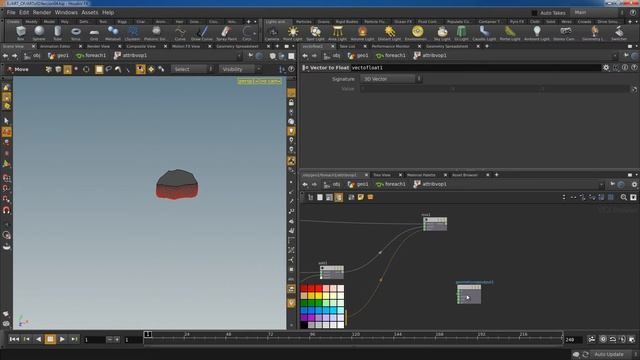Expand the scene view path dropdown arrow
Image resolution: width=640 pixels, height=360 pixels.
239,56
